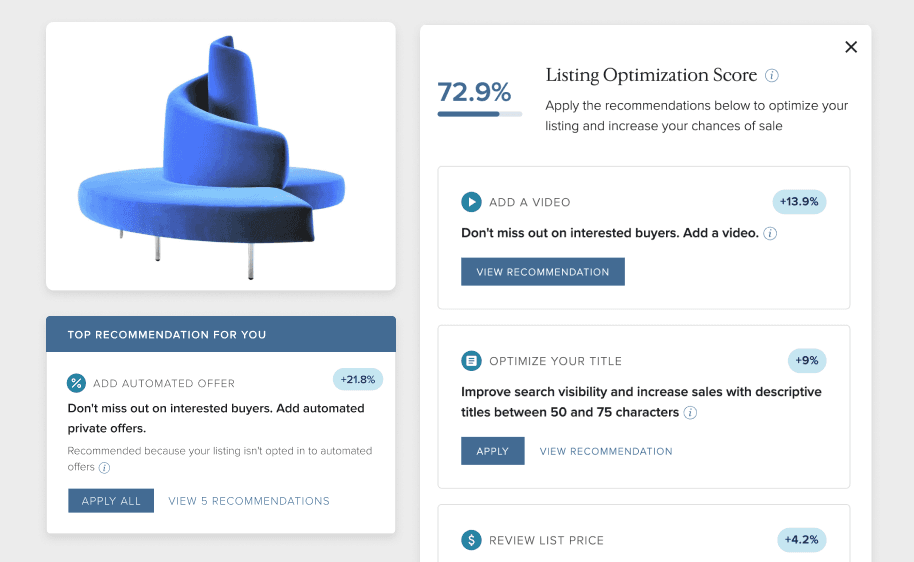Open info icon after 'Add a video.' text
The height and width of the screenshot is (562, 914).
point(770,234)
